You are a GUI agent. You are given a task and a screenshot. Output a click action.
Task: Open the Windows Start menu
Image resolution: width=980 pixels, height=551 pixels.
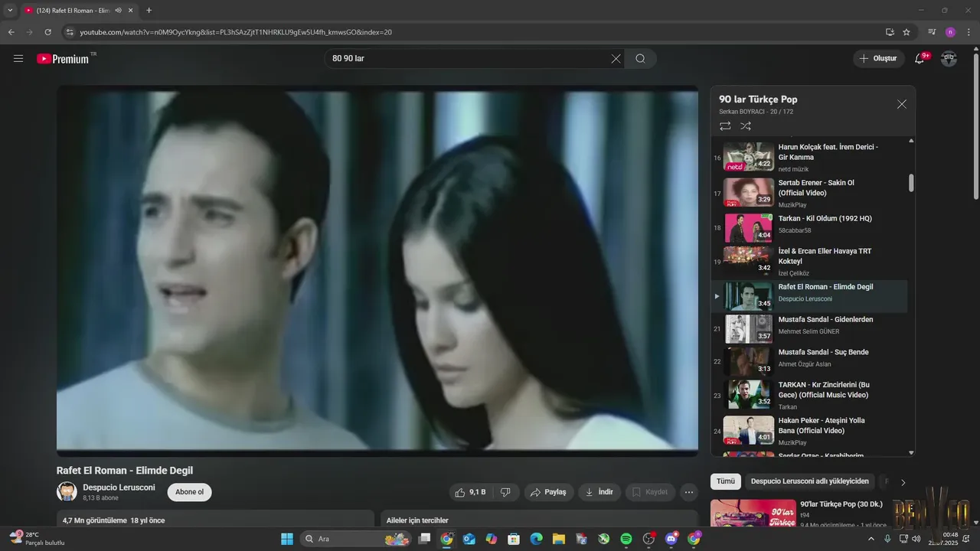pos(287,539)
